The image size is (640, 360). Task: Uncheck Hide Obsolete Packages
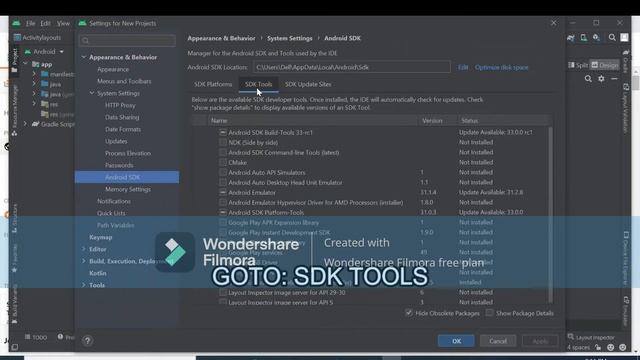409,313
